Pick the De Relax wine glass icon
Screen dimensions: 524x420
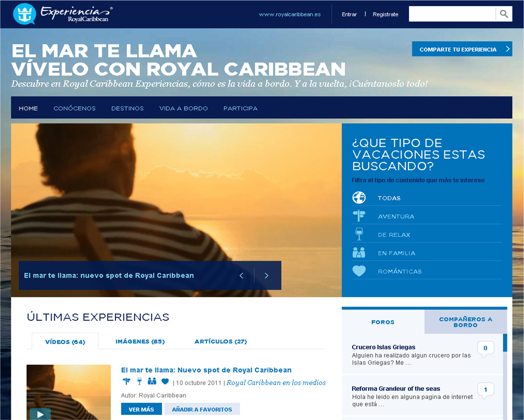tap(359, 234)
